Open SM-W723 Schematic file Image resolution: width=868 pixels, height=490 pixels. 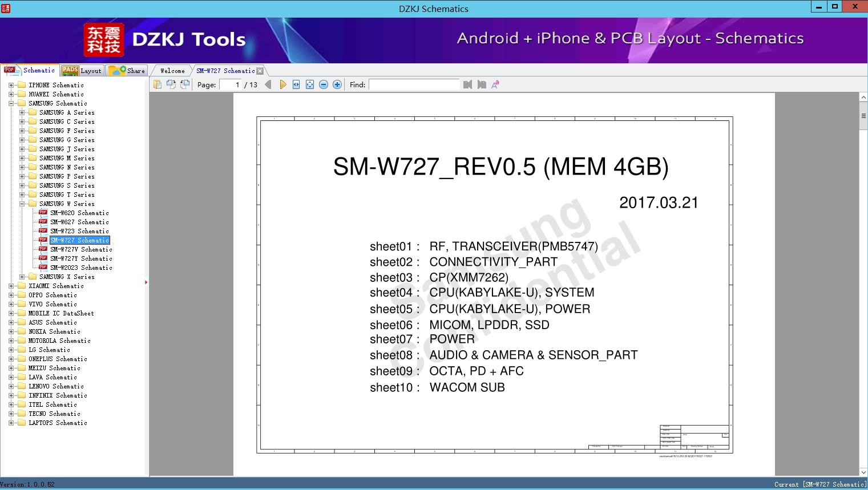pos(79,231)
